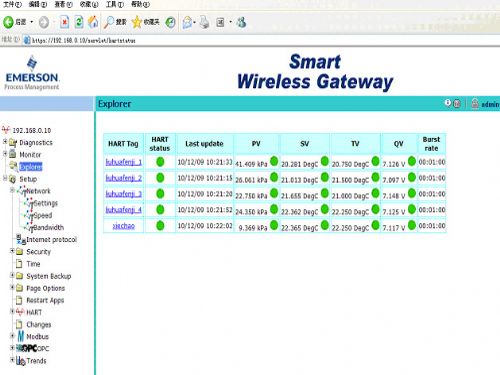
Task: Expand the Security folder node
Action: (12, 251)
